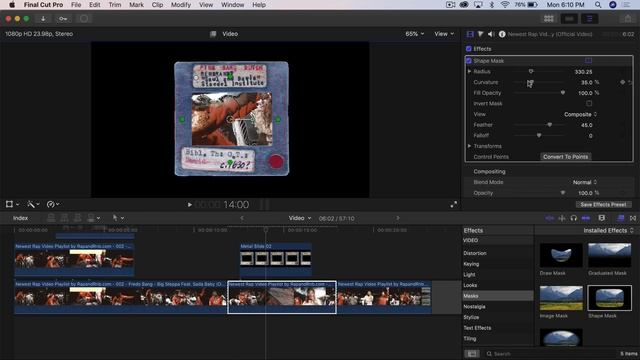Show the Color inspector triangle icon
The image size is (640, 360).
[480, 34]
